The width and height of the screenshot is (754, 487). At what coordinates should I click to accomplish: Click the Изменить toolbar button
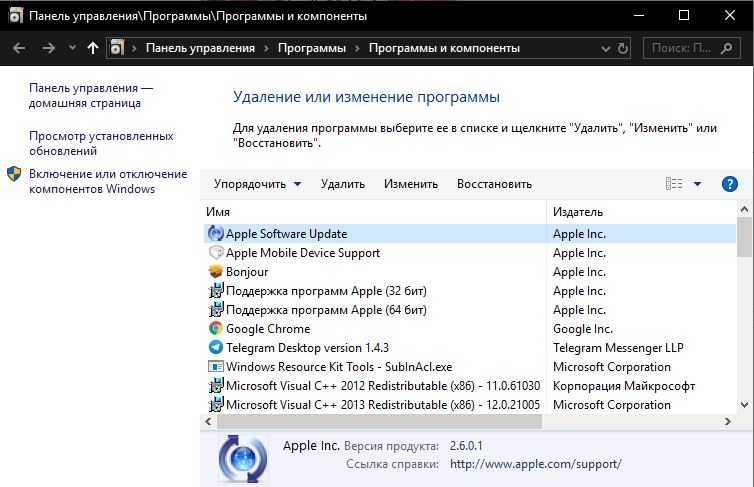[x=411, y=184]
